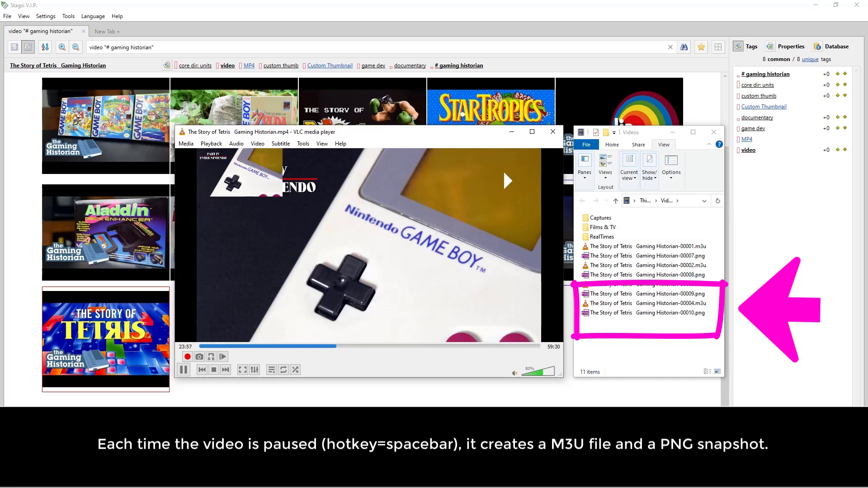This screenshot has height=488, width=868.
Task: Open VLC Subtitle menu
Action: (x=280, y=144)
